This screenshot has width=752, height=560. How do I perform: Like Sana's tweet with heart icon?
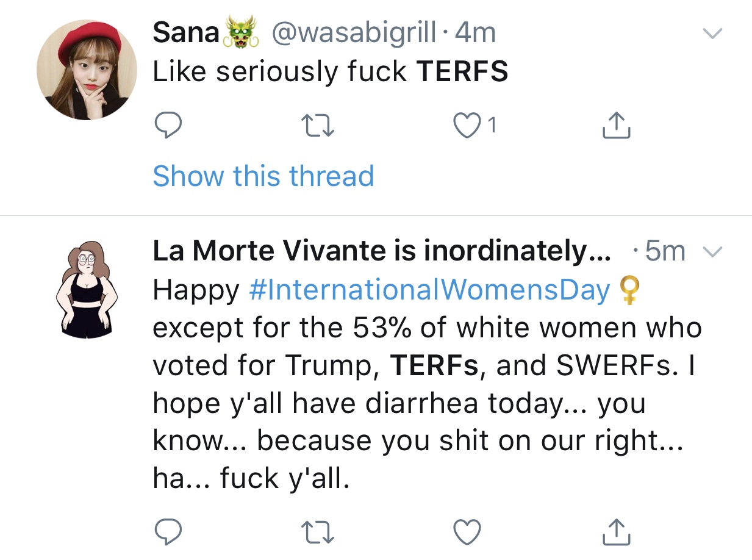pos(468,126)
